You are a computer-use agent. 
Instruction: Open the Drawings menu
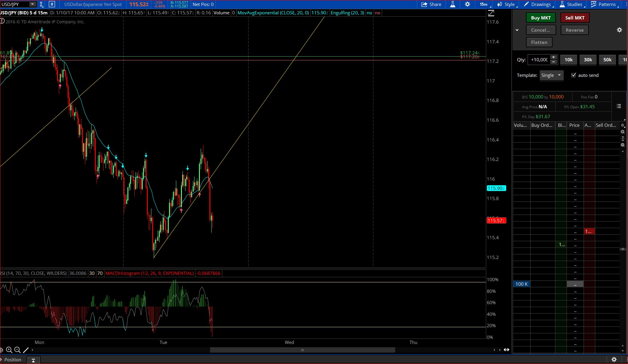538,4
